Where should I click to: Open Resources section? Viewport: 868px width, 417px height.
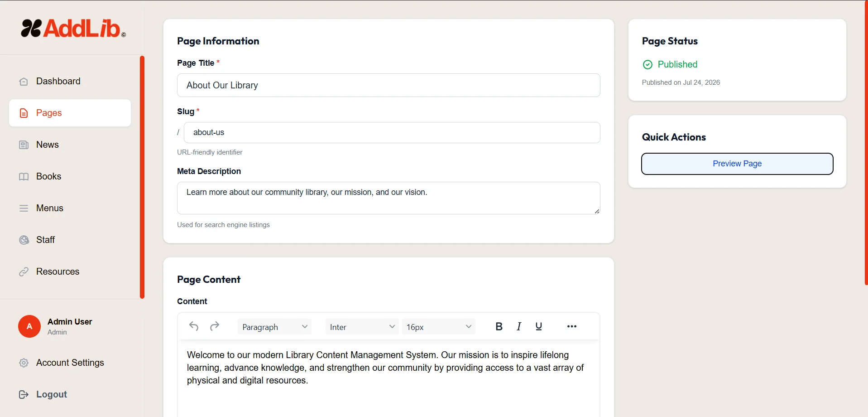coord(70,272)
